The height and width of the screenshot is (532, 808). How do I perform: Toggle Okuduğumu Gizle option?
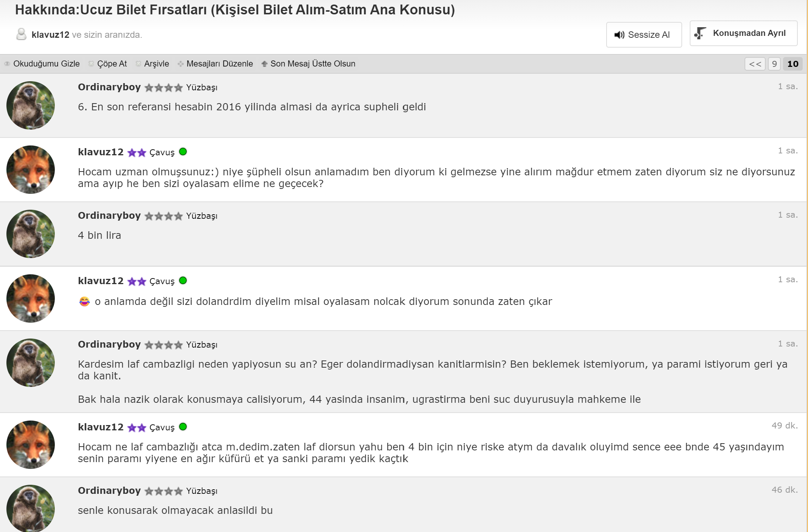46,64
